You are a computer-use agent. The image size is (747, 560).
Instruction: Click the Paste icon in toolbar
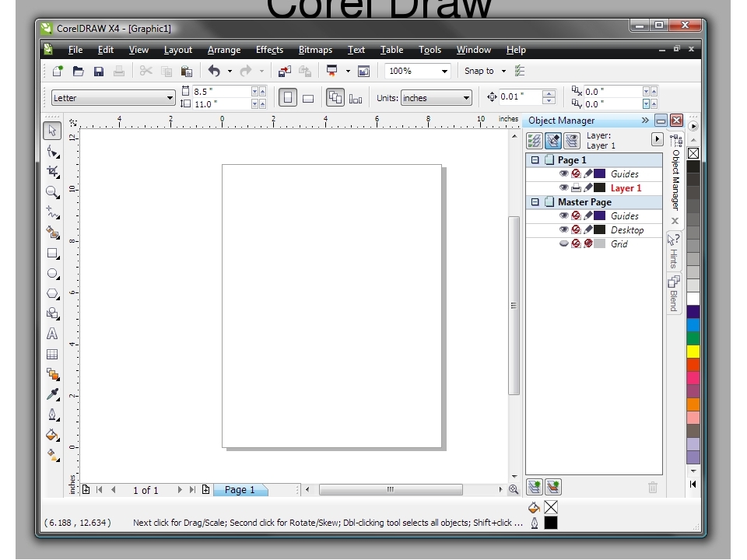click(x=187, y=72)
